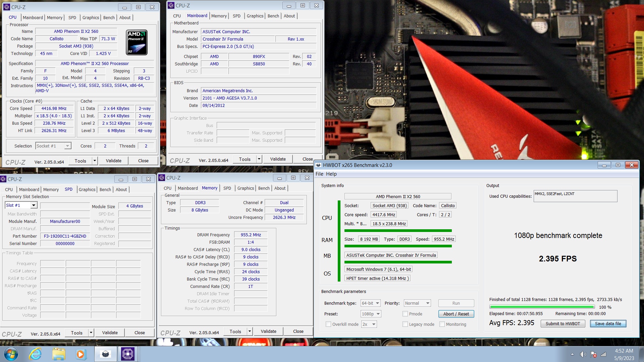Click Submit to HWBOT button
This screenshot has height=362, width=644.
coord(562,323)
